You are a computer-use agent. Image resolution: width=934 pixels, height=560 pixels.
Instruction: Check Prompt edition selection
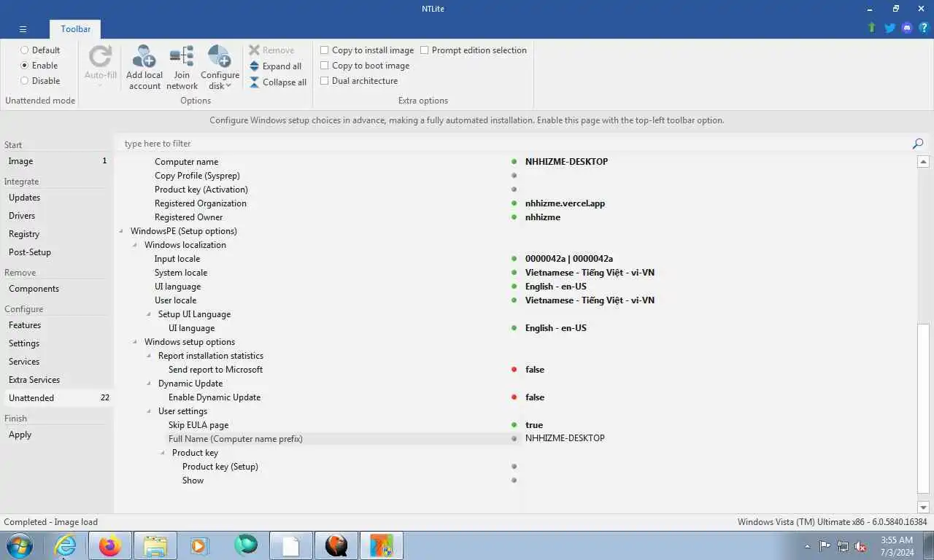point(425,50)
